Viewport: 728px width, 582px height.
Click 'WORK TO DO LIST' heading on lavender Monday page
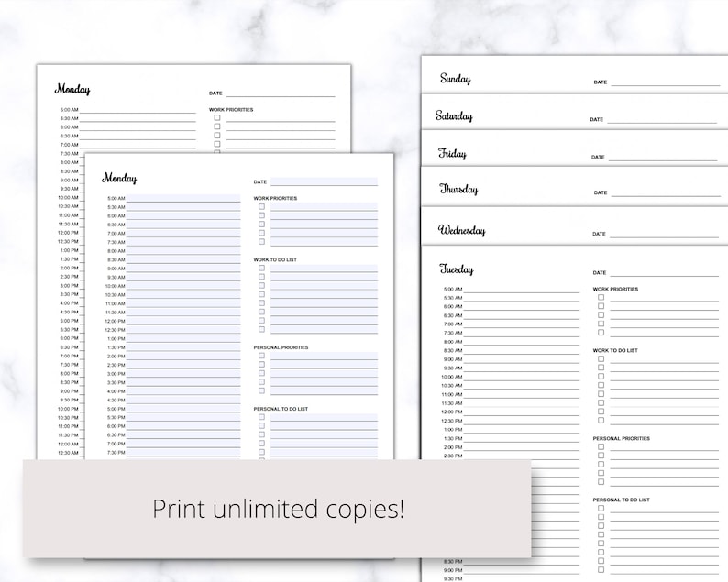coord(275,260)
